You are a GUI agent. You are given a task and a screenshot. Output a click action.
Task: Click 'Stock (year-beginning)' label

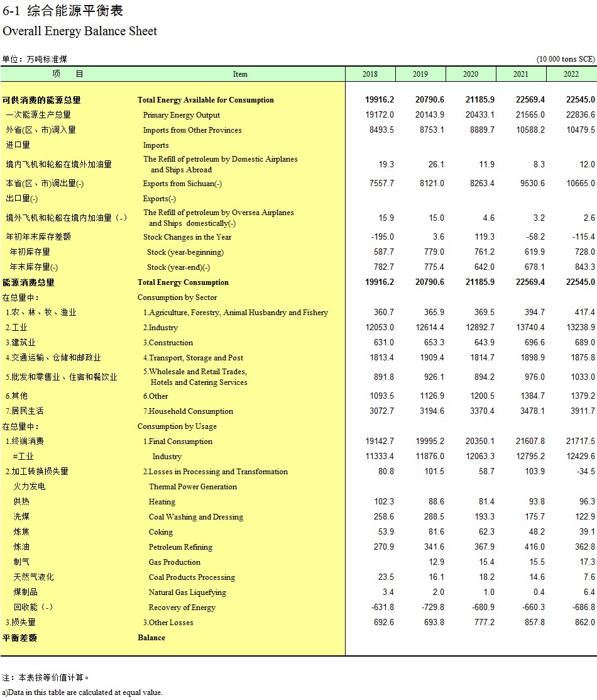185,252
